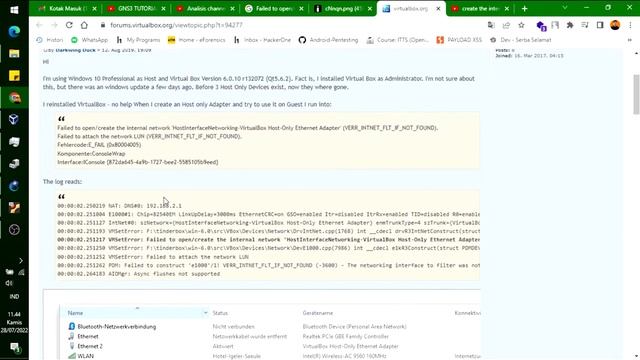
Task: Open the tab search chevron
Action: 565,8
